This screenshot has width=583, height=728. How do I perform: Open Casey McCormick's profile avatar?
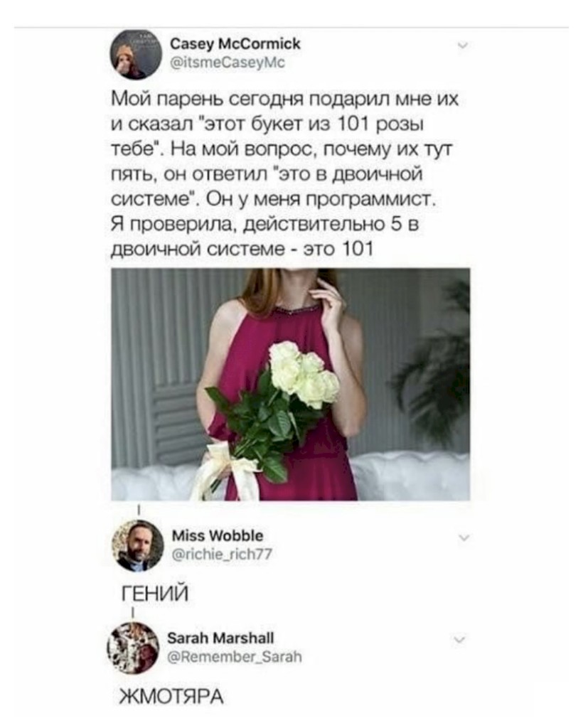pyautogui.click(x=136, y=54)
